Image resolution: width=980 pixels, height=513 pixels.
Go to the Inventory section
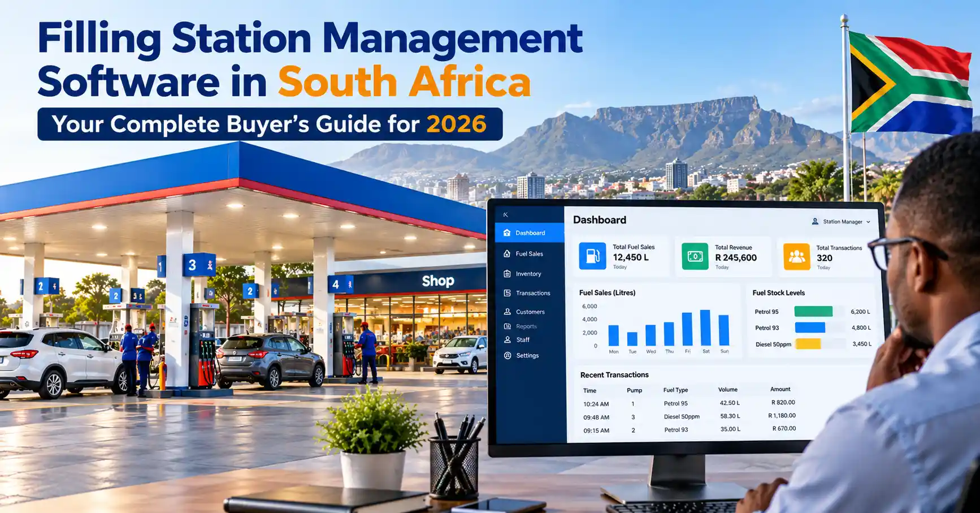coord(528,274)
